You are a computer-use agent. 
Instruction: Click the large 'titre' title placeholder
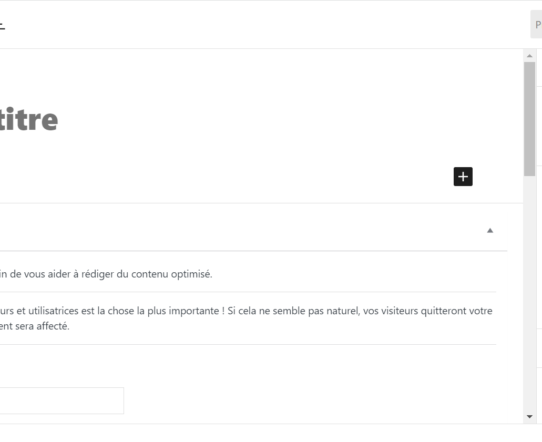coord(28,120)
